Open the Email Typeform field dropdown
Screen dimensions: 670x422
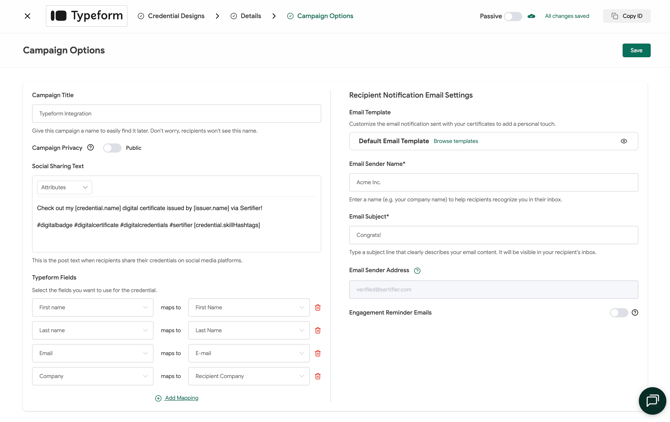coord(93,353)
